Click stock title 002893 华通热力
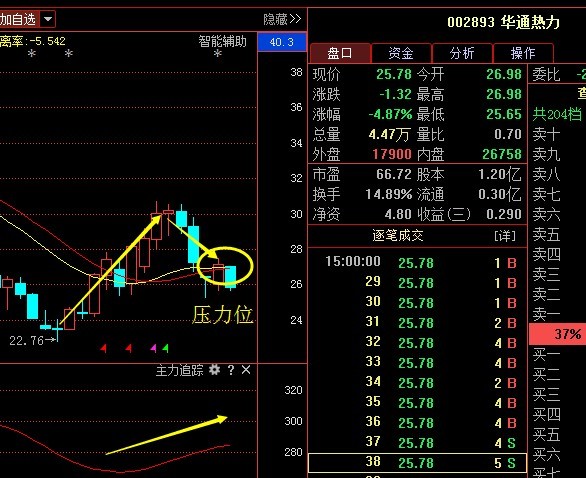 point(503,22)
